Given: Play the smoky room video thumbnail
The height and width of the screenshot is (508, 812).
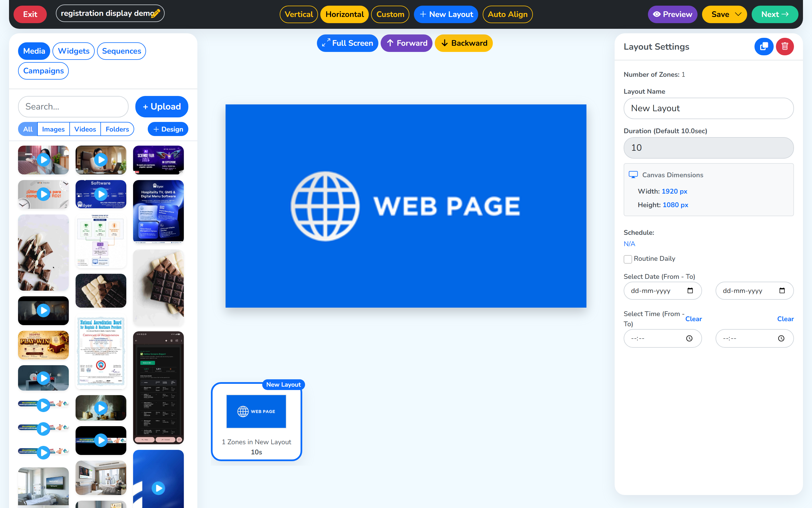Looking at the screenshot, I should point(101,408).
